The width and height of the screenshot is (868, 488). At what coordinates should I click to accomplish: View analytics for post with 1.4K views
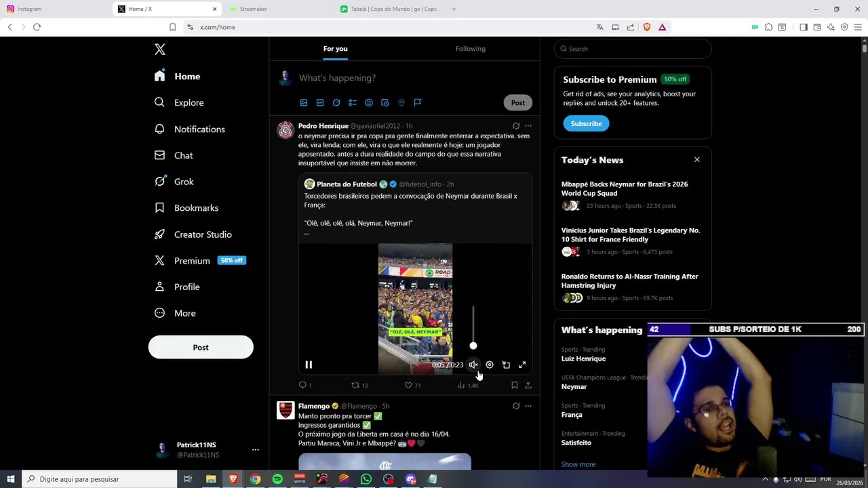468,385
